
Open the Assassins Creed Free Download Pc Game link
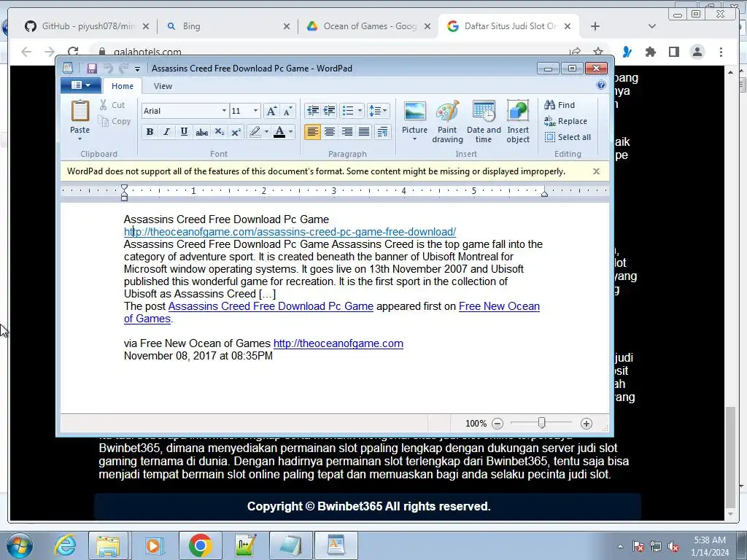271,306
